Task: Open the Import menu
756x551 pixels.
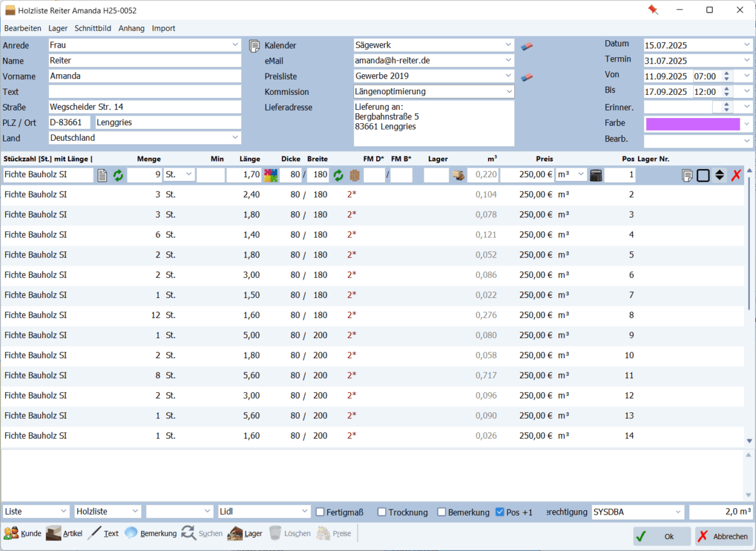Action: pyautogui.click(x=164, y=28)
